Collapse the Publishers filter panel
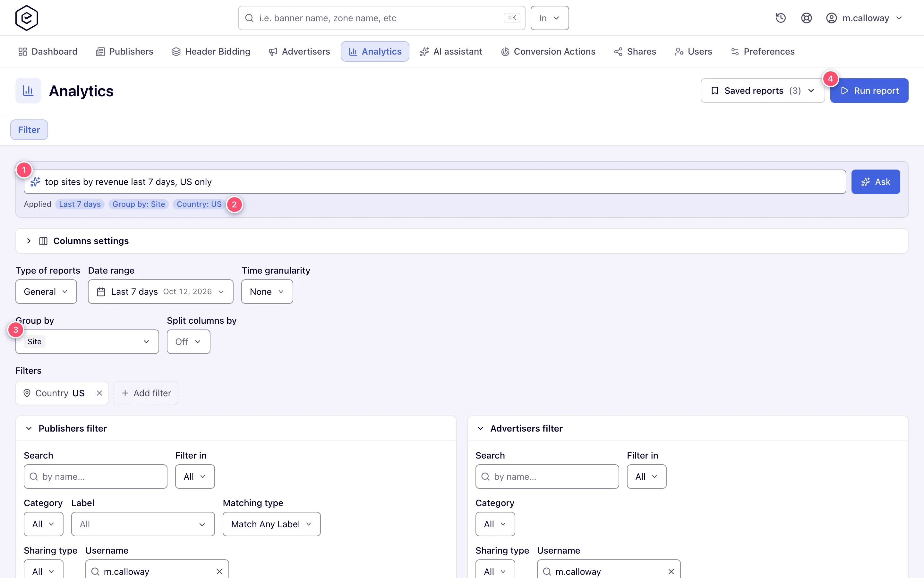The width and height of the screenshot is (924, 578). point(29,429)
